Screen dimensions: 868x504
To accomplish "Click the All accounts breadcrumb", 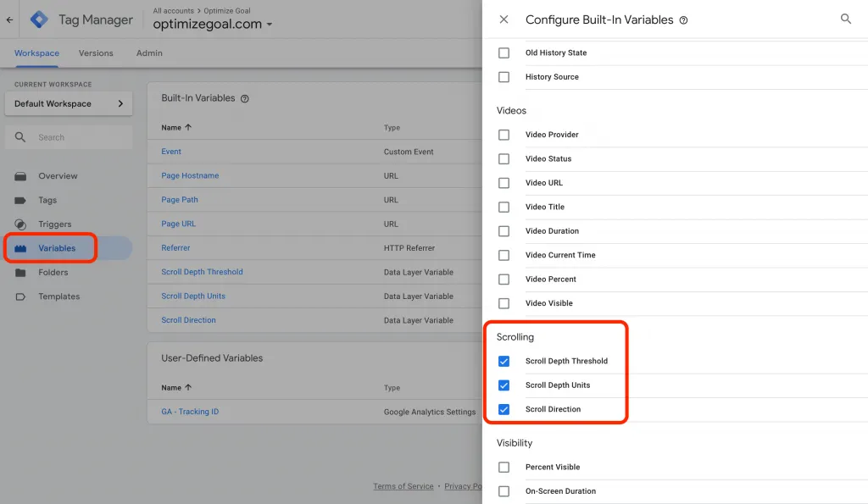I will click(173, 10).
